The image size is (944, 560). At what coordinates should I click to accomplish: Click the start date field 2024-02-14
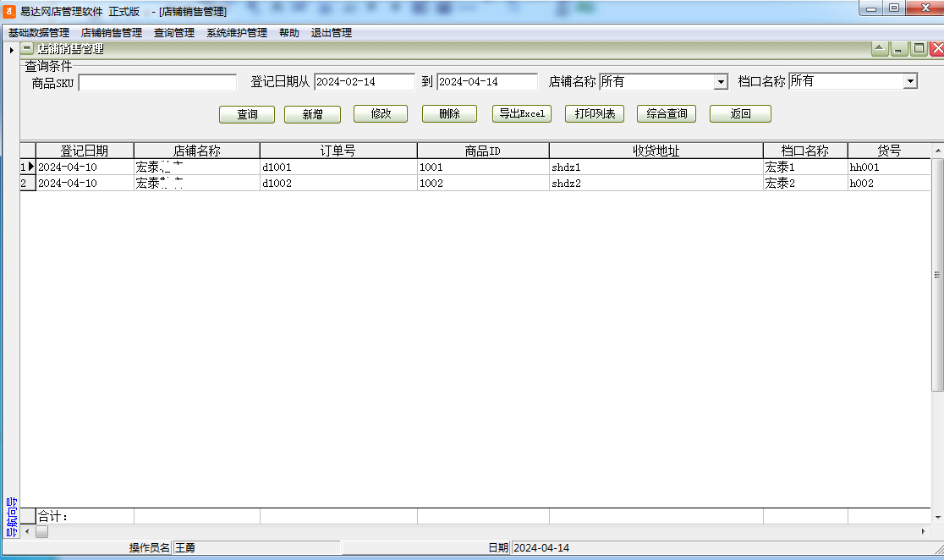[365, 82]
